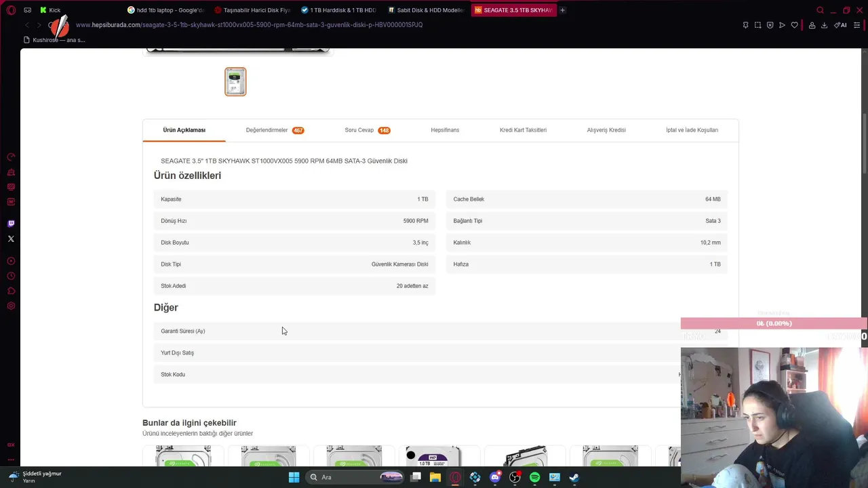The image size is (868, 488).
Task: Open the Soru Cevap tab
Action: coord(367,130)
